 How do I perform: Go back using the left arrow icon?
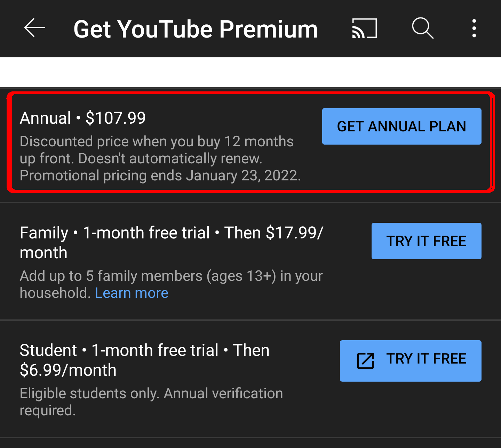click(34, 28)
